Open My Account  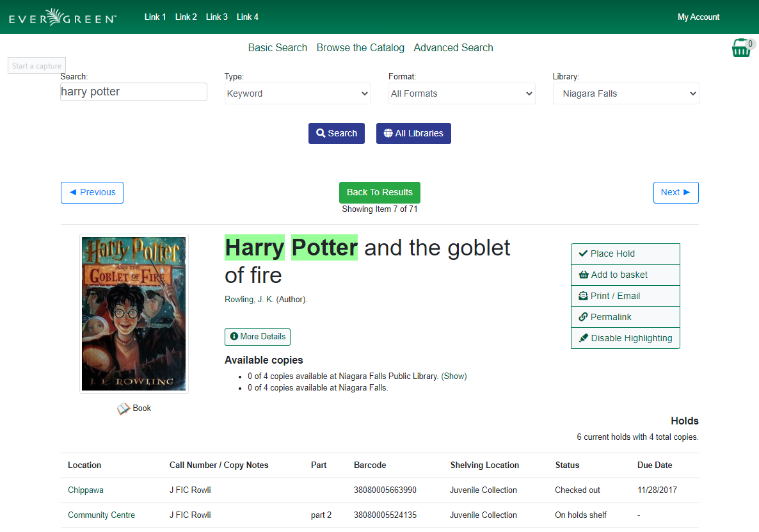click(x=698, y=17)
